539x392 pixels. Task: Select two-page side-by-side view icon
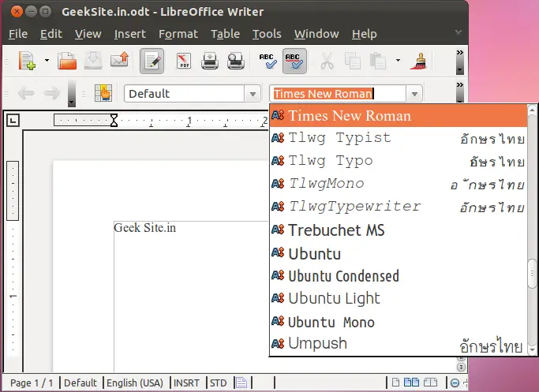click(411, 383)
